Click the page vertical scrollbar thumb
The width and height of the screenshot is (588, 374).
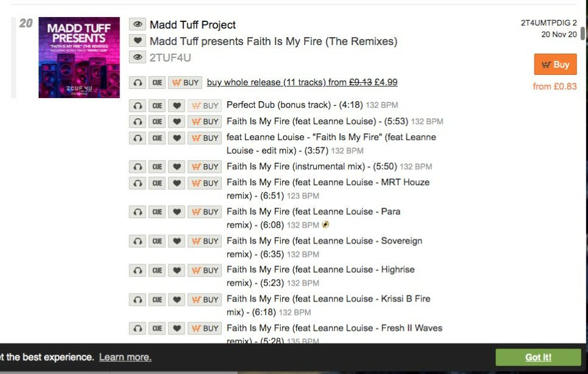pyautogui.click(x=583, y=33)
